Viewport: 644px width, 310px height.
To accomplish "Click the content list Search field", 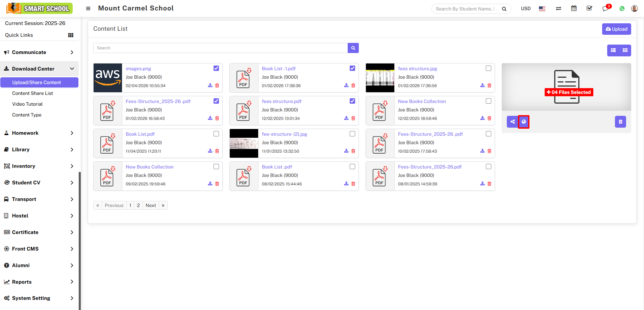I will pos(220,48).
